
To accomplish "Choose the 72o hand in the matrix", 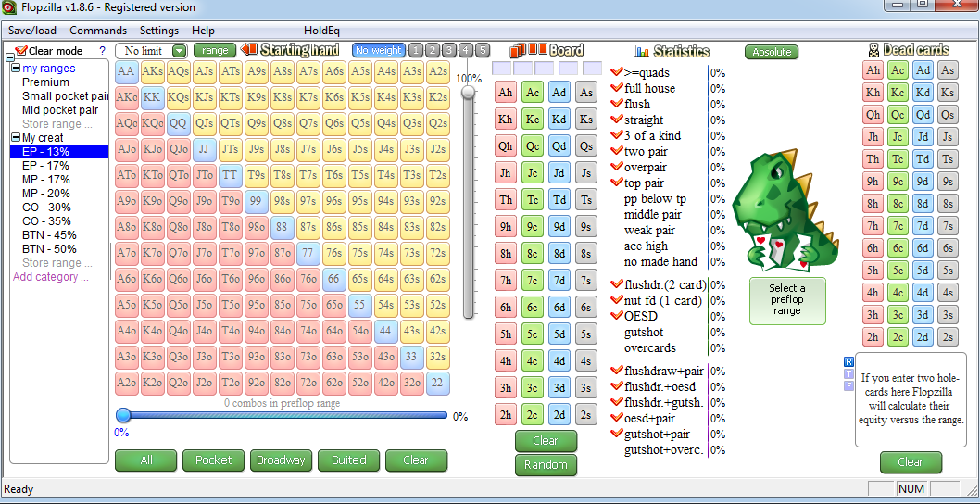I will coord(308,384).
